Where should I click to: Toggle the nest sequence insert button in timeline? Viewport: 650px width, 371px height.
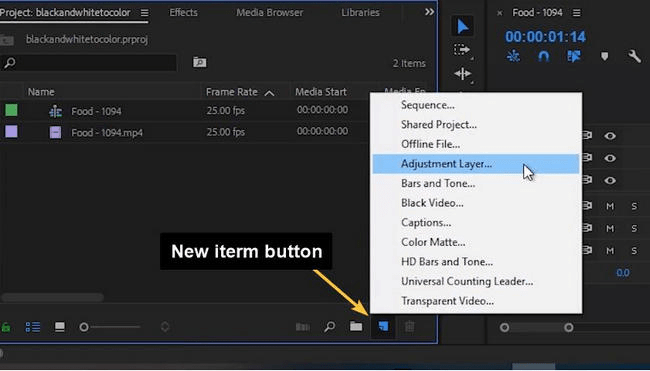513,56
